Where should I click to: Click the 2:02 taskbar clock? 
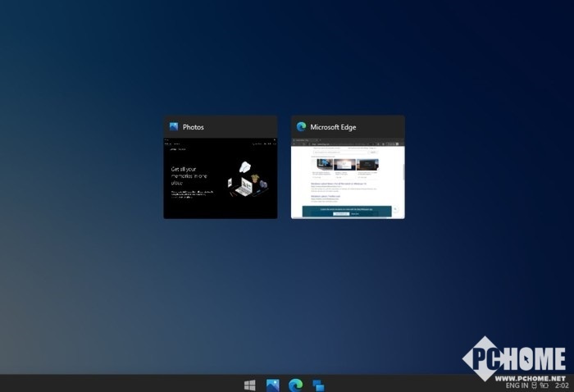[x=562, y=385]
